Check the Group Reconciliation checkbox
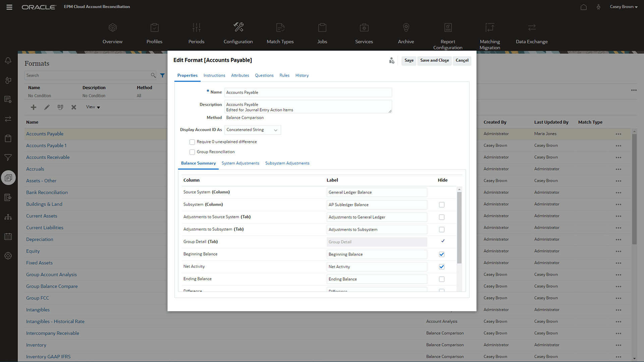 pyautogui.click(x=192, y=152)
